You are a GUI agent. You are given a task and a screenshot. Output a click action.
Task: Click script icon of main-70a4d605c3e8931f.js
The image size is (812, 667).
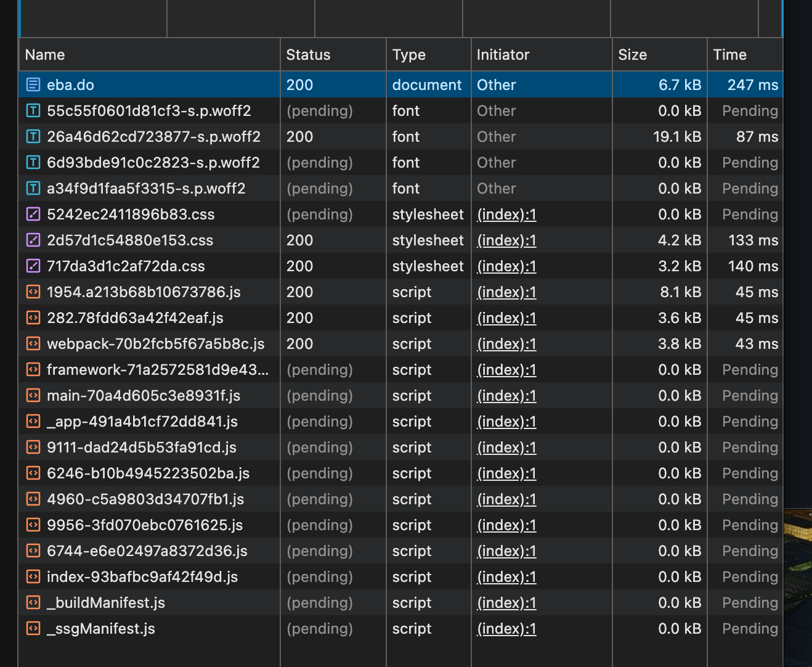pyautogui.click(x=33, y=396)
